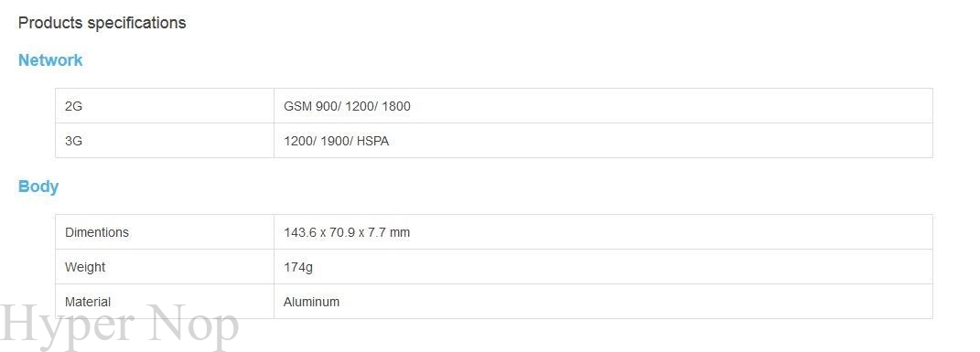Click the Hyper Nop watermark text

tap(119, 325)
